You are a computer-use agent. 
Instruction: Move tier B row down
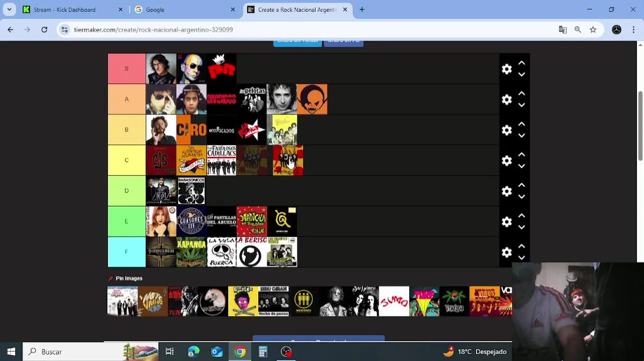click(x=522, y=135)
